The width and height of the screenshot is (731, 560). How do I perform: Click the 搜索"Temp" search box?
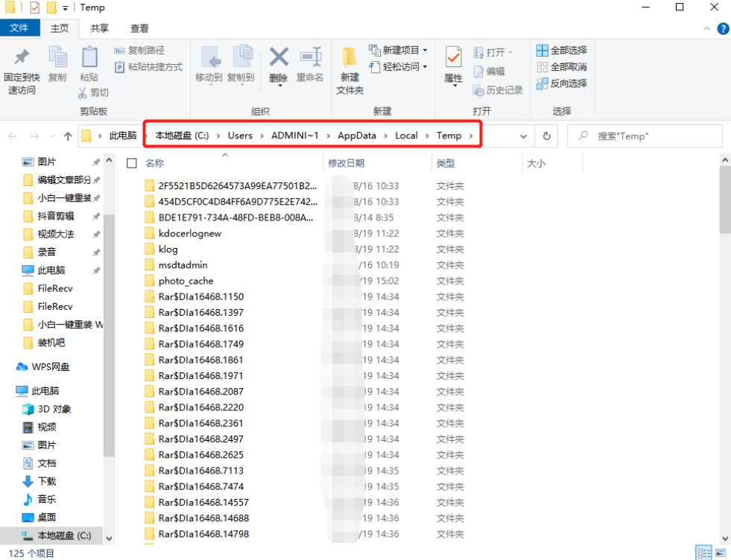point(645,136)
